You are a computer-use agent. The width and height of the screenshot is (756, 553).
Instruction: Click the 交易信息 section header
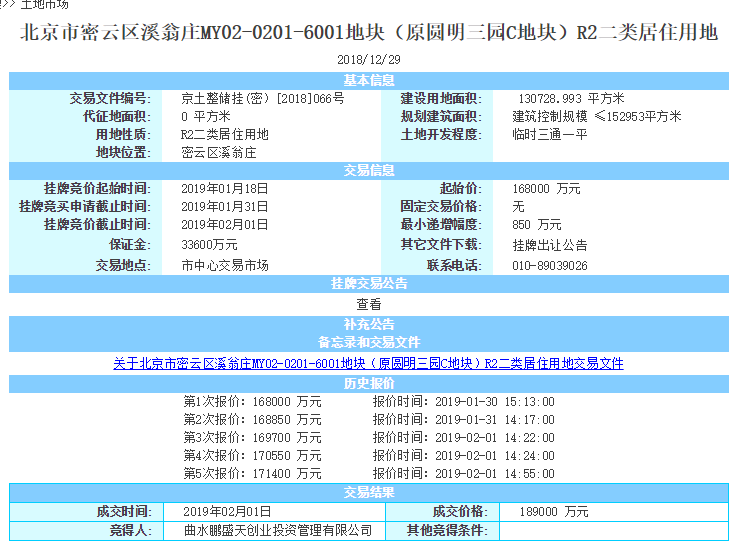369,171
